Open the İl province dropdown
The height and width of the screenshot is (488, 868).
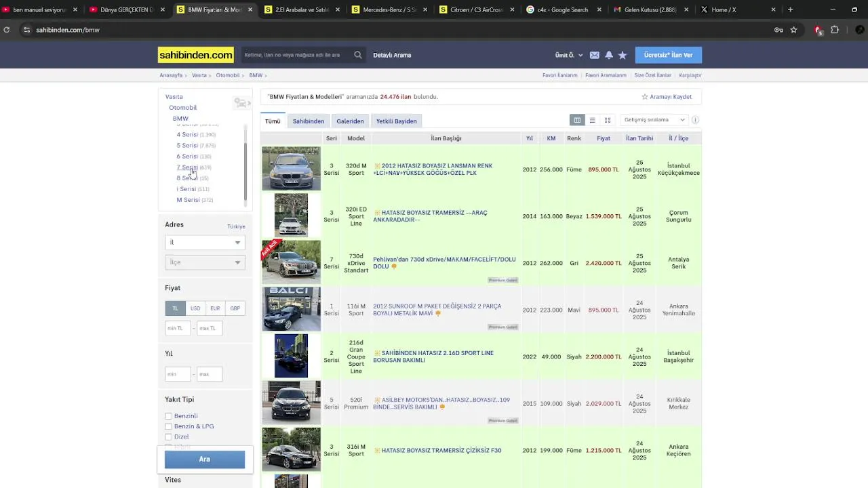tap(204, 242)
